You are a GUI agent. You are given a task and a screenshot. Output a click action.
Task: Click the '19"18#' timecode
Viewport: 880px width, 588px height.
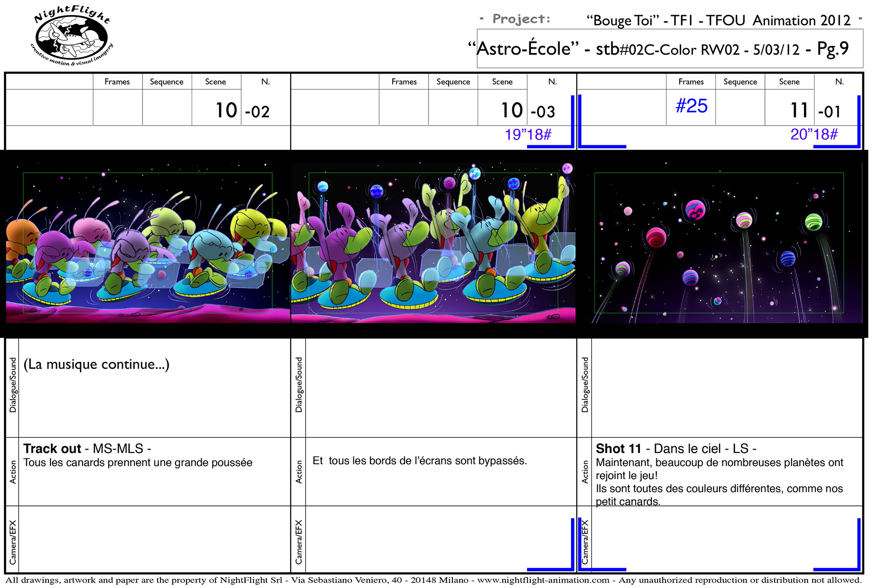[x=528, y=135]
